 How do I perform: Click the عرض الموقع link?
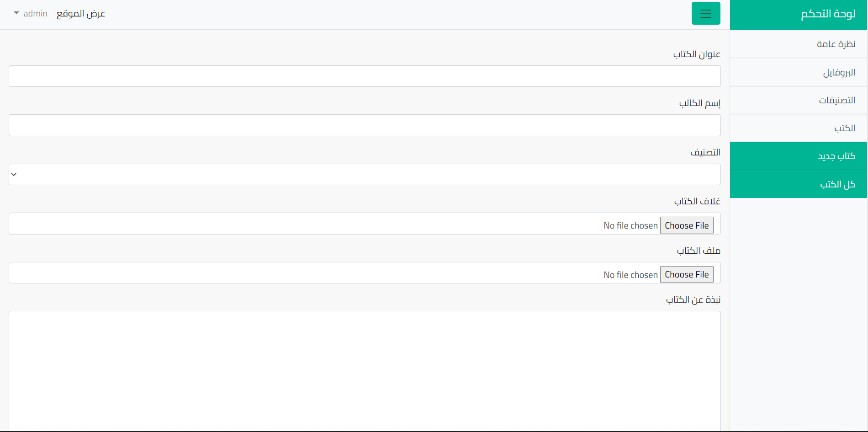(x=81, y=14)
